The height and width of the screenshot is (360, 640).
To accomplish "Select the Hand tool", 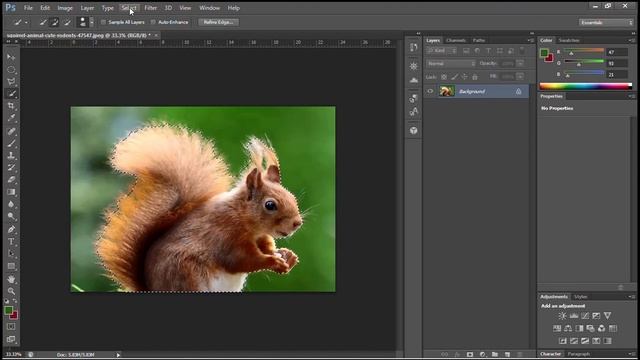I will pyautogui.click(x=11, y=279).
